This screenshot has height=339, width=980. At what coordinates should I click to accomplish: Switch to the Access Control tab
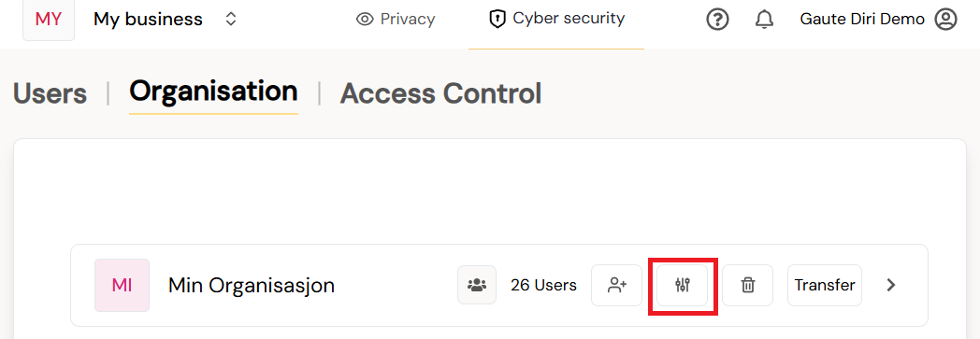440,93
